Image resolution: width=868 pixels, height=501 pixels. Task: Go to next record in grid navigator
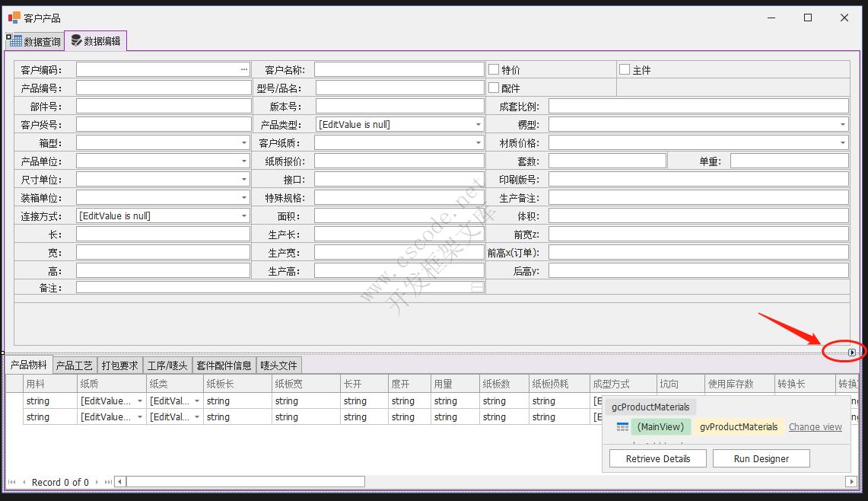(x=97, y=482)
